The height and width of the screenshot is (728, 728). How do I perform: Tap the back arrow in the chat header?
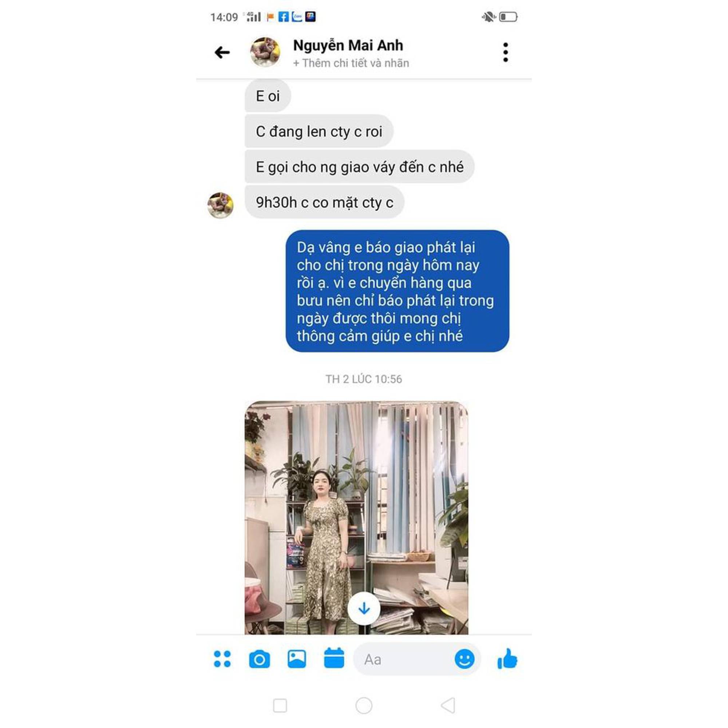(x=222, y=52)
